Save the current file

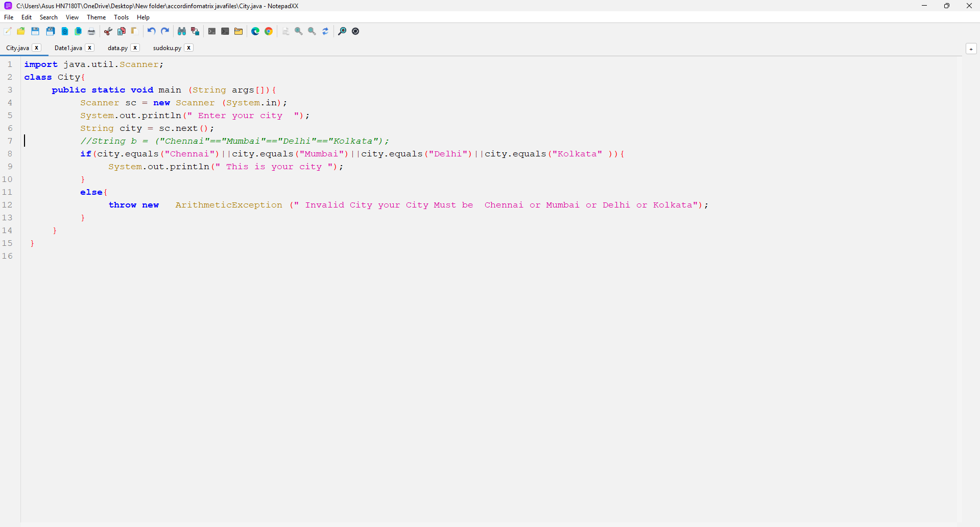(35, 31)
